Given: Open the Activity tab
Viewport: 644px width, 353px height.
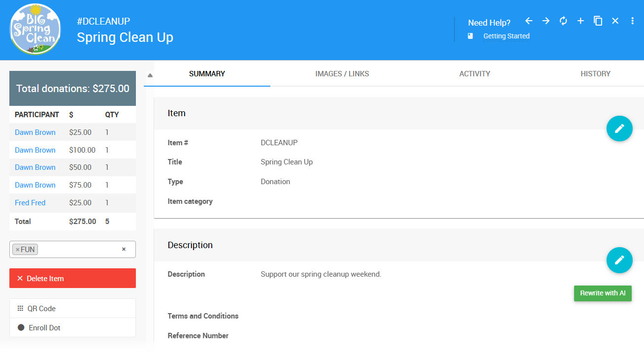Looking at the screenshot, I should 475,74.
